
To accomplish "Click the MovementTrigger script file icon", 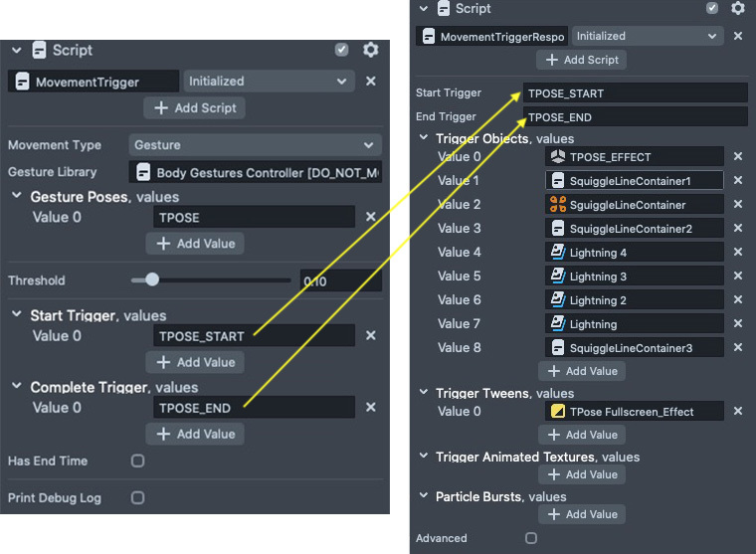I will coord(22,82).
